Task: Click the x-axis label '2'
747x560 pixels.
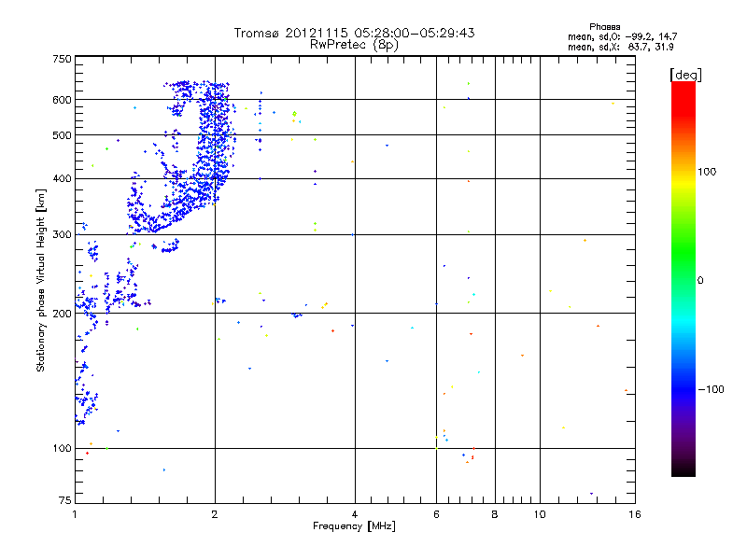Action: point(215,514)
